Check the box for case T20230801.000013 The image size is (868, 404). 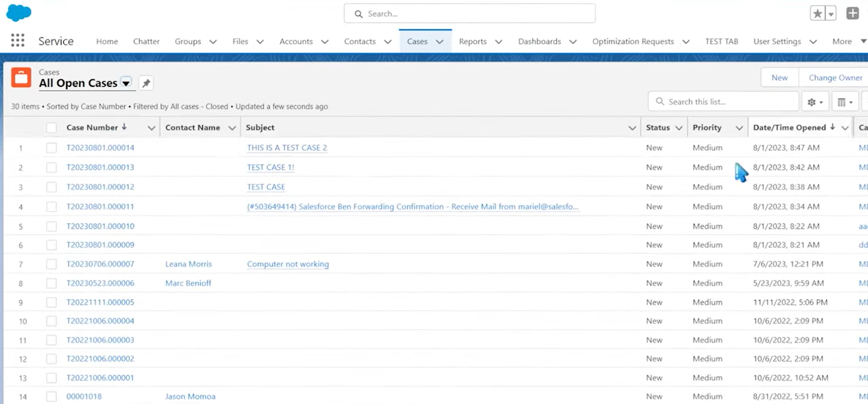click(x=52, y=168)
